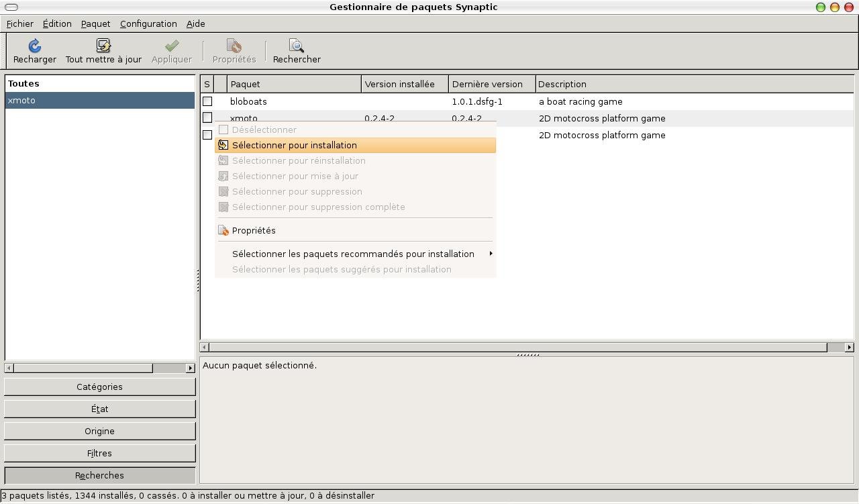Viewport: 859px width, 504px height.
Task: Click the État button
Action: [100, 409]
